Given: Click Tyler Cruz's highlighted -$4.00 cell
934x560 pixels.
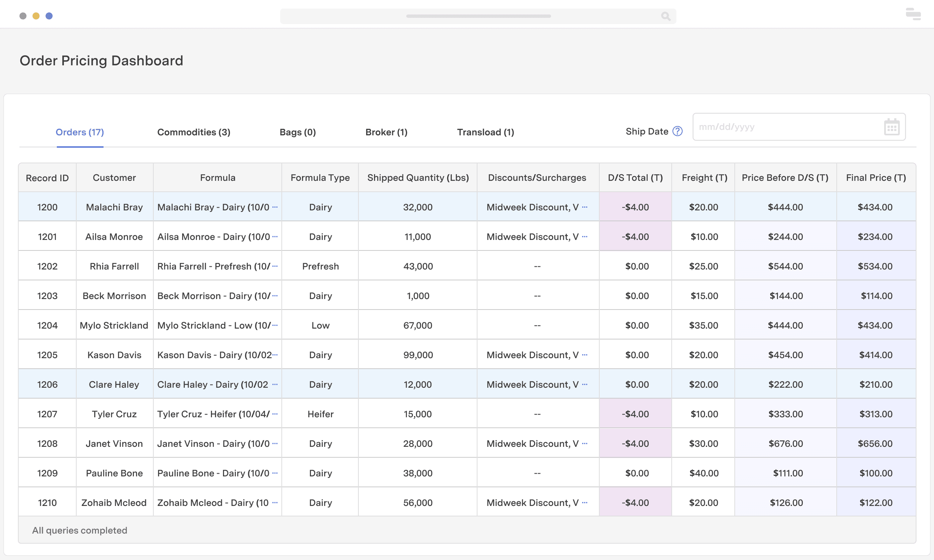Looking at the screenshot, I should tap(635, 413).
